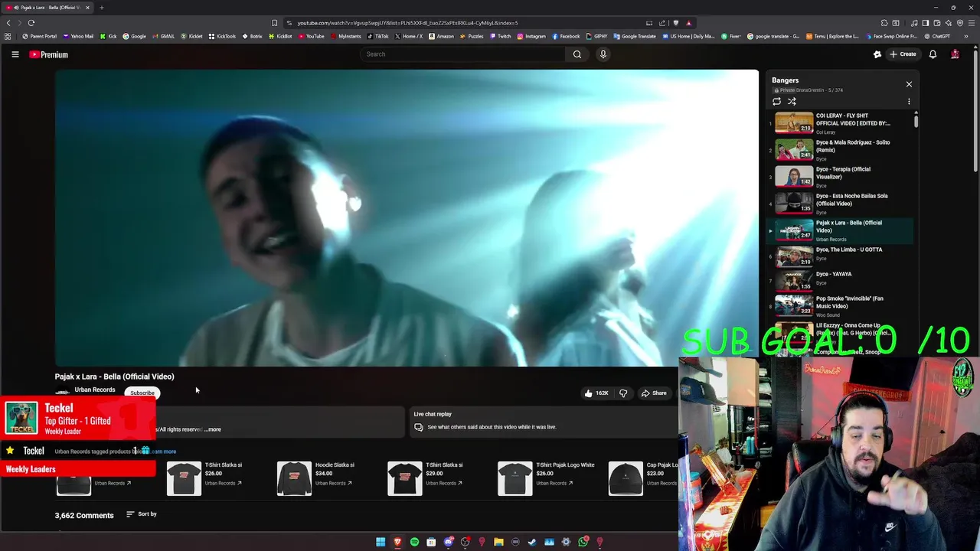Open Discord from the taskbar
Screen dimensions: 980x551
[x=449, y=542]
